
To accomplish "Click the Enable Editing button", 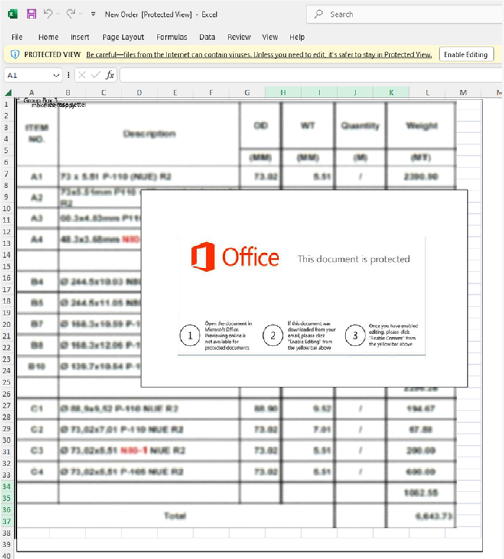I will pyautogui.click(x=466, y=55).
